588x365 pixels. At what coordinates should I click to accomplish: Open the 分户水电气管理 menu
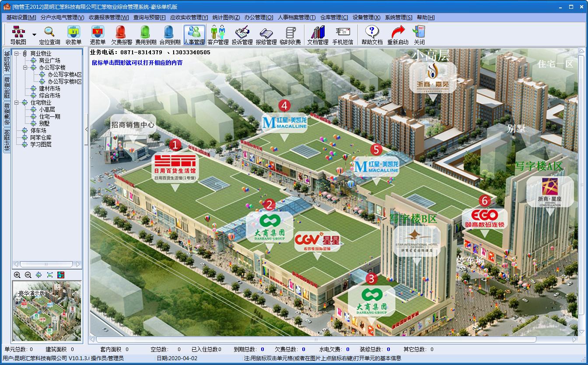click(x=62, y=18)
